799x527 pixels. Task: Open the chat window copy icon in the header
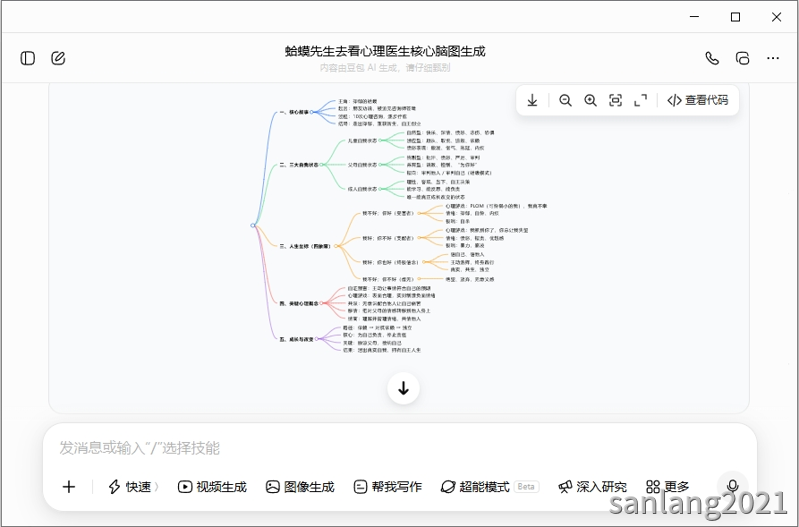coord(742,58)
